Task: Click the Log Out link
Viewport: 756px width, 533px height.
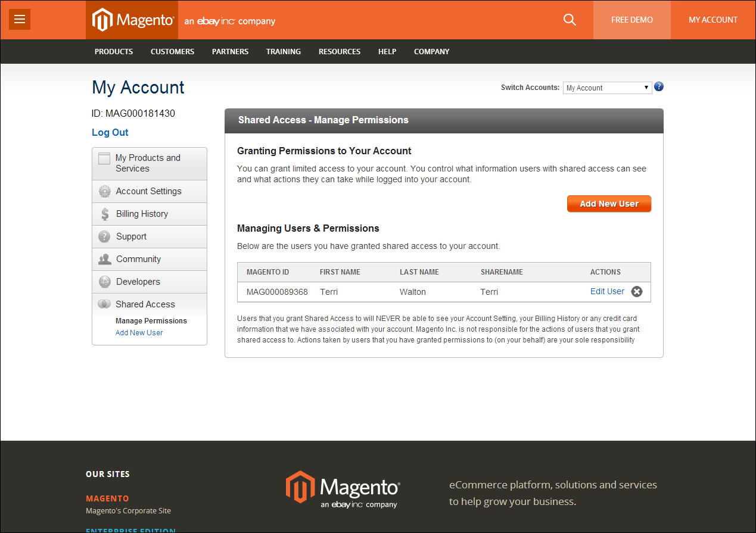Action: tap(110, 132)
